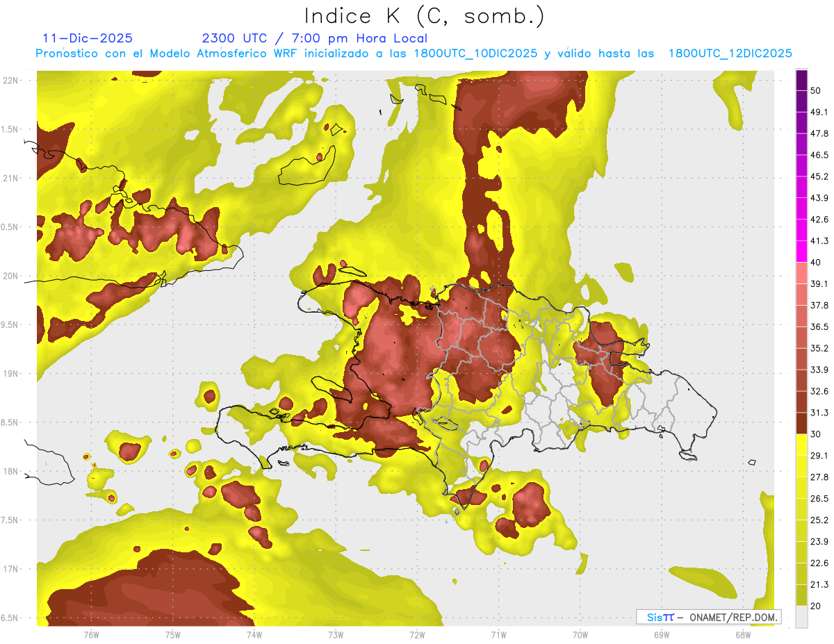Click the color bar label "36.5"

pos(819,327)
